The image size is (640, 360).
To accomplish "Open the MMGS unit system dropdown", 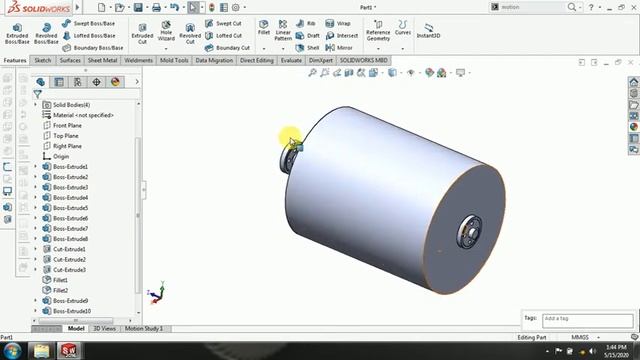I will (x=598, y=338).
